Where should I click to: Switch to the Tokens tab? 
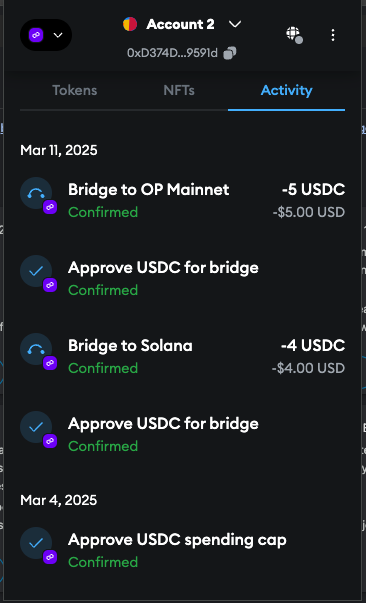pos(75,90)
